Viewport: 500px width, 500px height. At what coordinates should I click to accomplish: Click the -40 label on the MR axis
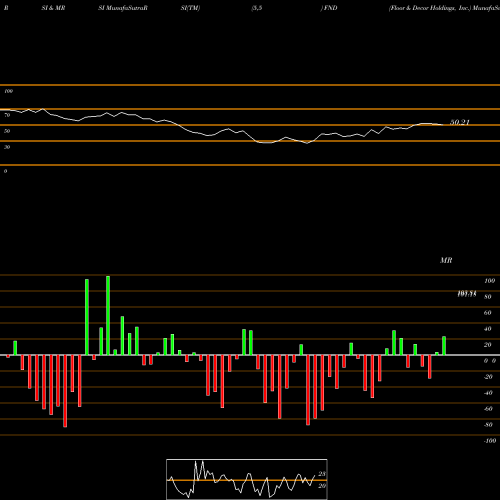[x=488, y=393]
